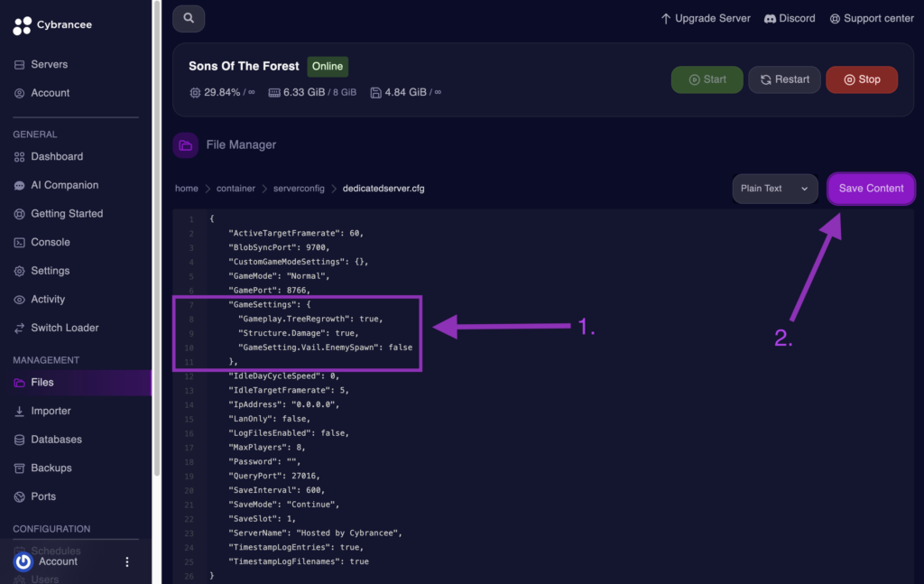924x584 pixels.
Task: Open Importer in the sidebar
Action: [51, 412]
